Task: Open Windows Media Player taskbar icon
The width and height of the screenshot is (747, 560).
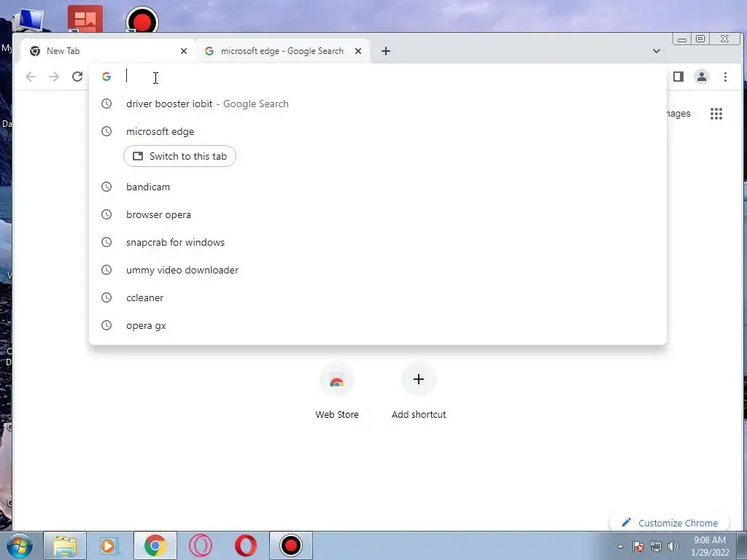Action: click(109, 545)
